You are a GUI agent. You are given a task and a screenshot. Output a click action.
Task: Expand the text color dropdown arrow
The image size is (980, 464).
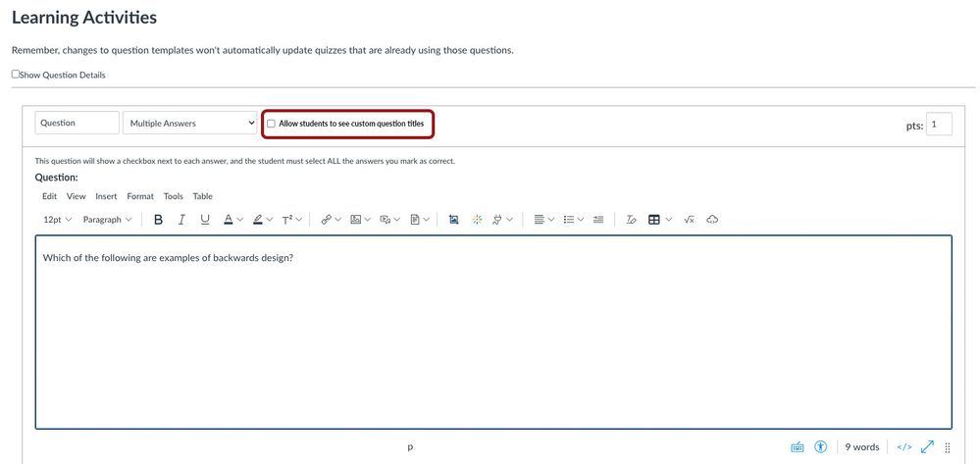(x=240, y=220)
